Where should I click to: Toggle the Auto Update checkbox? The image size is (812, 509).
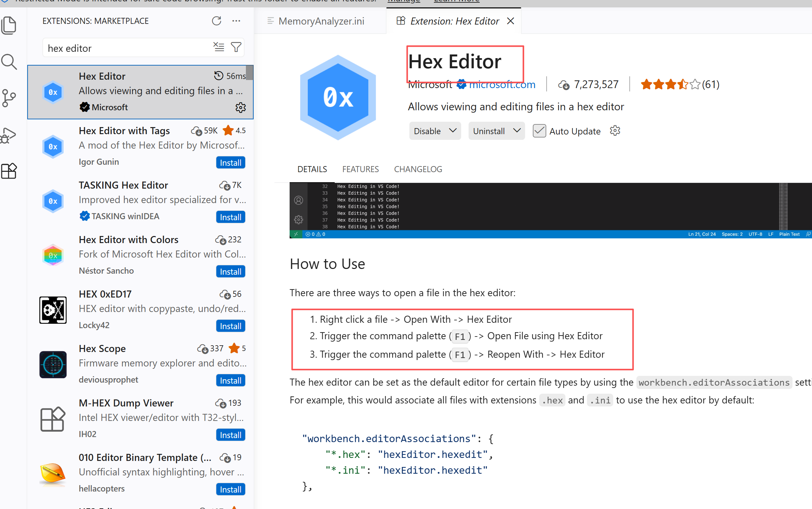(539, 131)
